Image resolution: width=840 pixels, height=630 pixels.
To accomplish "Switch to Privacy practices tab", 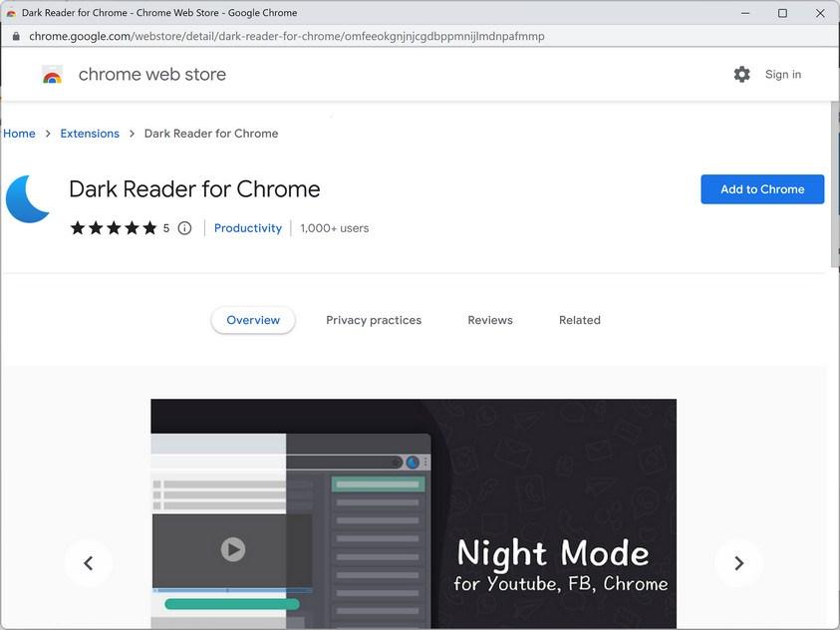I will [x=374, y=320].
